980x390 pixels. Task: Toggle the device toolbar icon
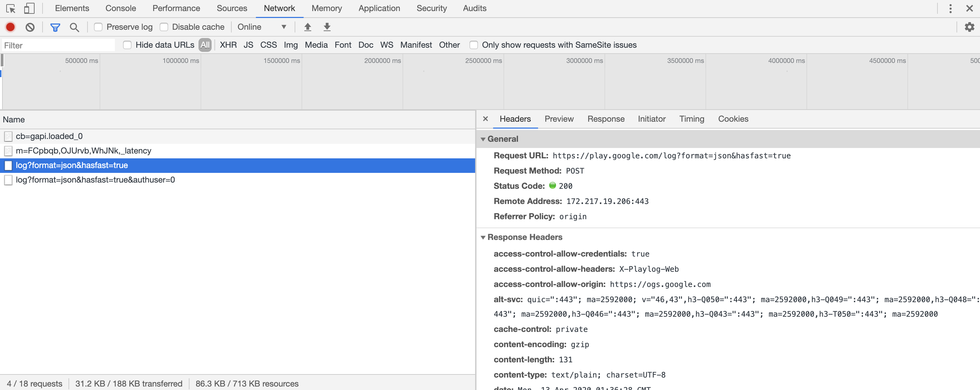pyautogui.click(x=29, y=8)
